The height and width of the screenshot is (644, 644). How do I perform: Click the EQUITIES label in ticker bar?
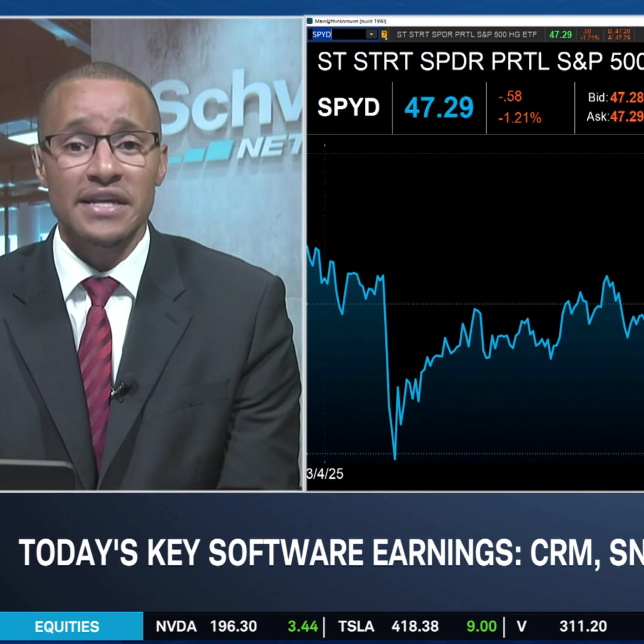tap(67, 627)
